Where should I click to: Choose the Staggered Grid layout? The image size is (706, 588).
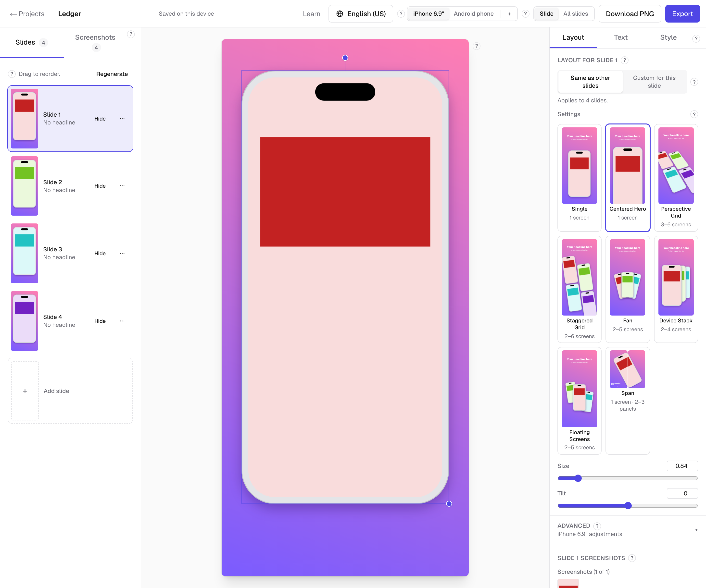click(579, 289)
